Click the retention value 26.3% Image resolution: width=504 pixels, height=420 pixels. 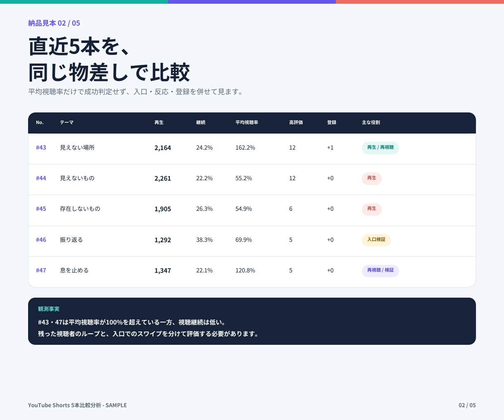204,209
